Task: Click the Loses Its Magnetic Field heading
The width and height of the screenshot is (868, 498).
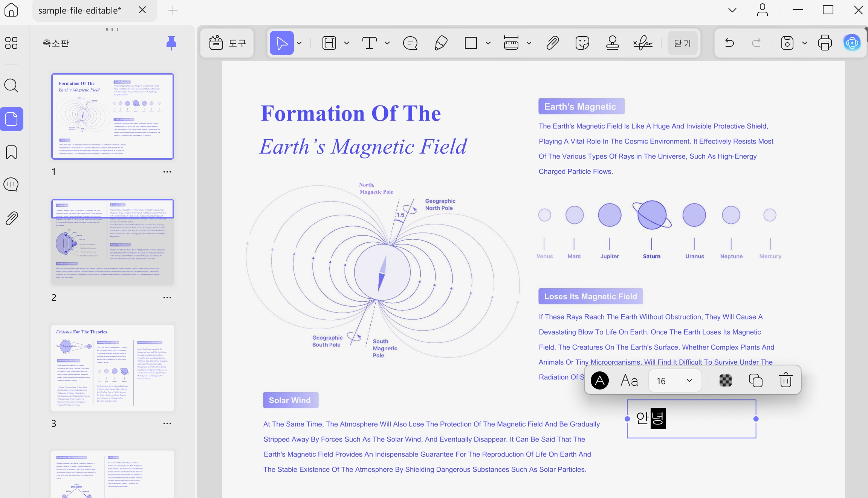Action: tap(591, 296)
